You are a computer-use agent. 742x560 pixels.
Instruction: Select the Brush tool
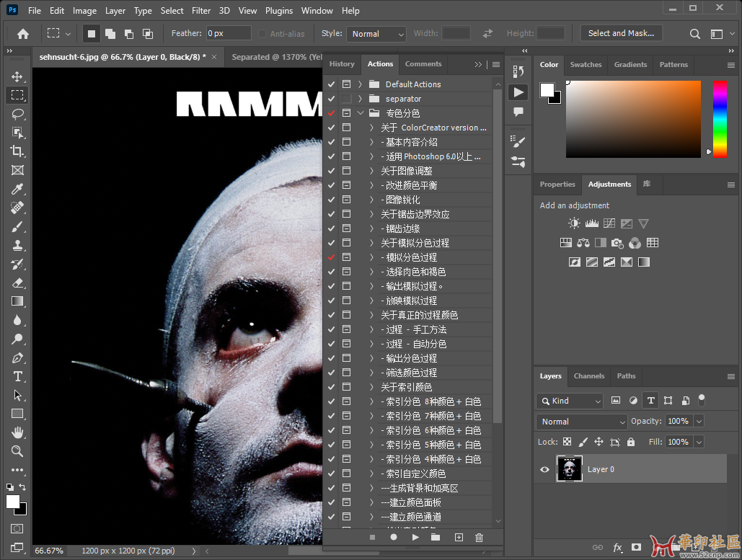pos(17,226)
